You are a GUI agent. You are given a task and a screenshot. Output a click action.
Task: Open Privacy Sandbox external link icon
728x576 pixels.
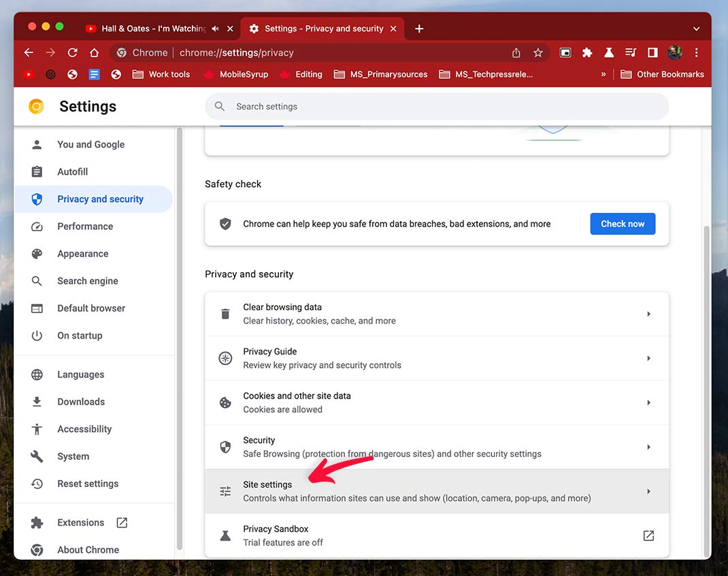point(648,536)
